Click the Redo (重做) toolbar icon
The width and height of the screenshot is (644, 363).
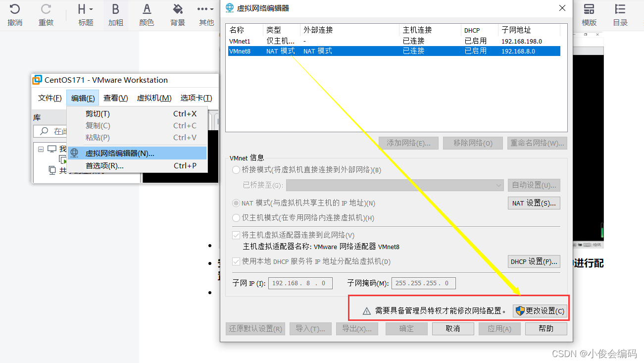pyautogui.click(x=46, y=9)
